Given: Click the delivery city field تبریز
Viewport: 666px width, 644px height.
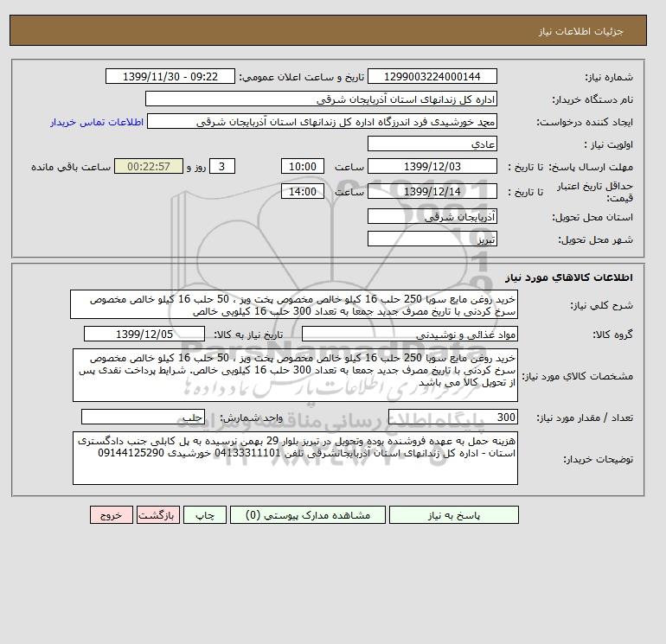Looking at the screenshot, I should [432, 239].
